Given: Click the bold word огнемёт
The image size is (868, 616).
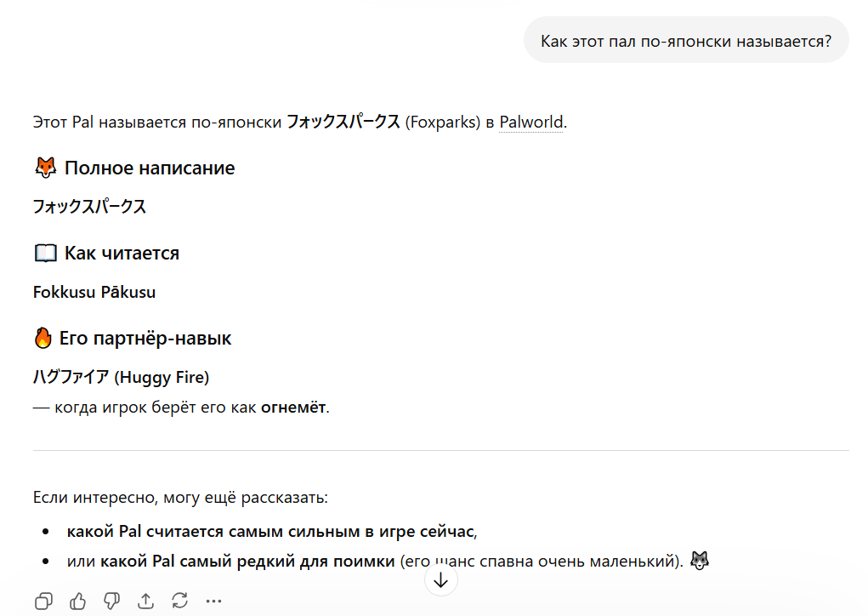Looking at the screenshot, I should 293,408.
